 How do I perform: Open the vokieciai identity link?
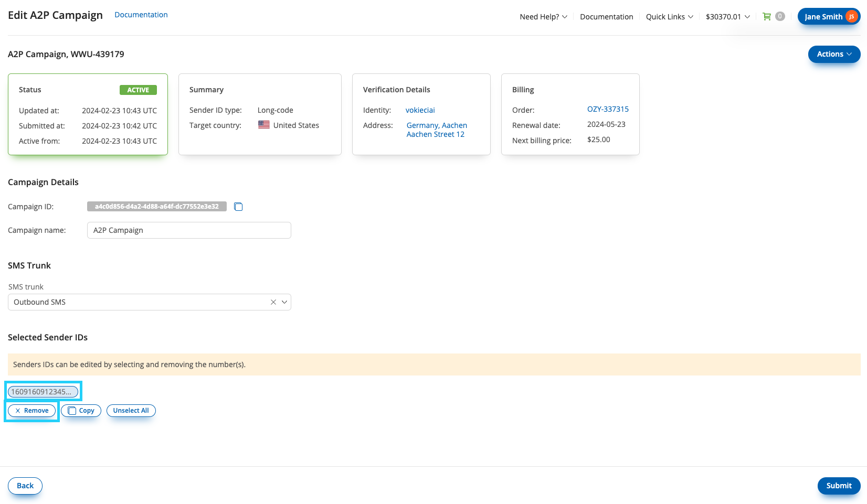[x=420, y=110]
